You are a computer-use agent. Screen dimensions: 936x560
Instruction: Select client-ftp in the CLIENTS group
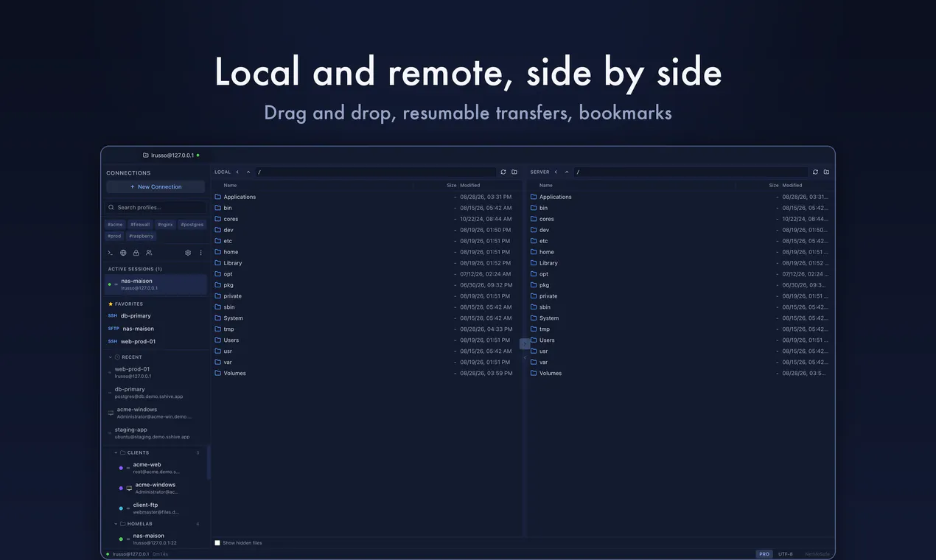click(156, 508)
